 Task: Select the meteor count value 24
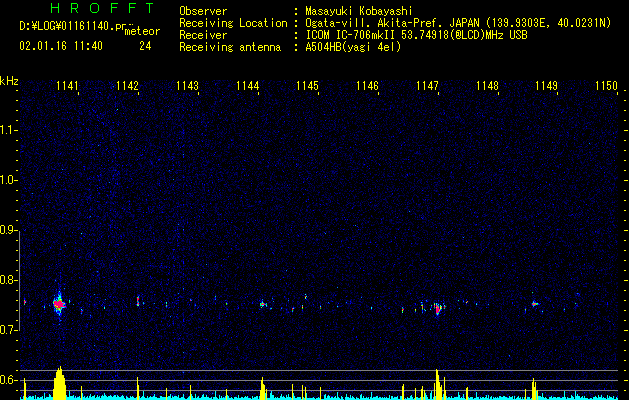[145, 46]
